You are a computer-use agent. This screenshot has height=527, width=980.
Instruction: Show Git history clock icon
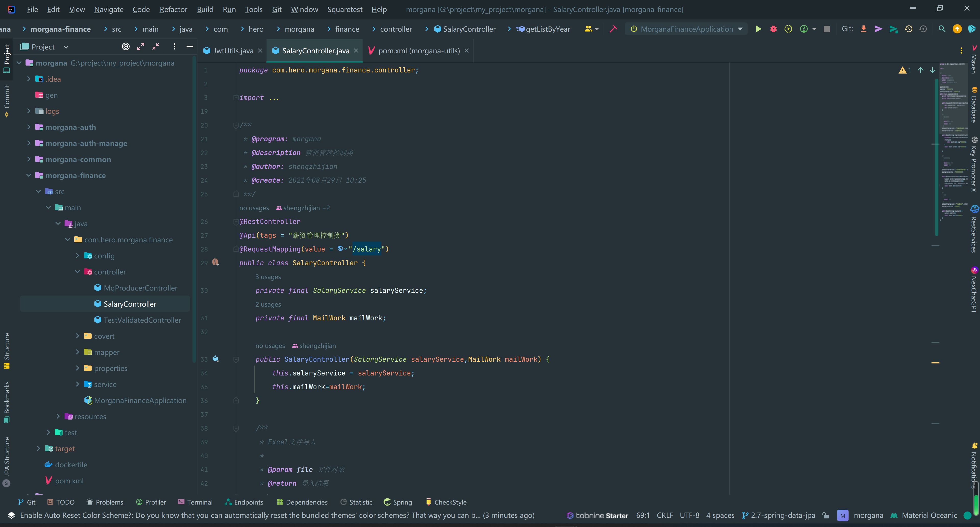point(909,29)
